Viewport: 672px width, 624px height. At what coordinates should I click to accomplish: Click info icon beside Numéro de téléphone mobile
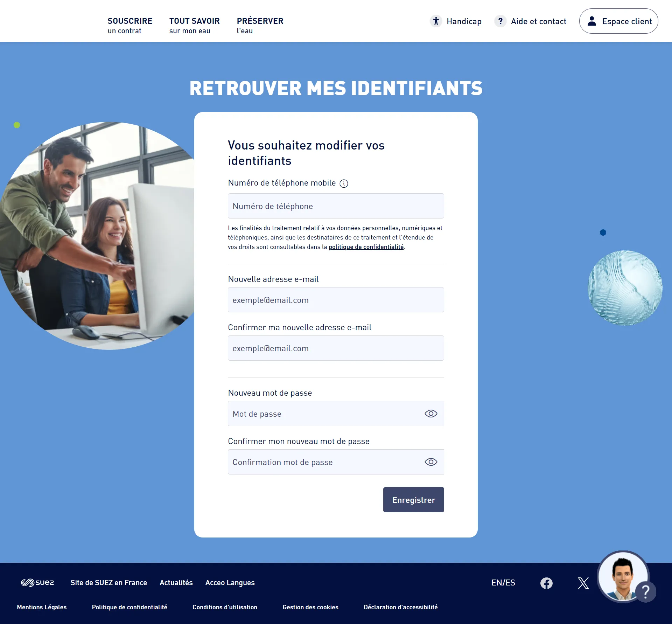[344, 183]
